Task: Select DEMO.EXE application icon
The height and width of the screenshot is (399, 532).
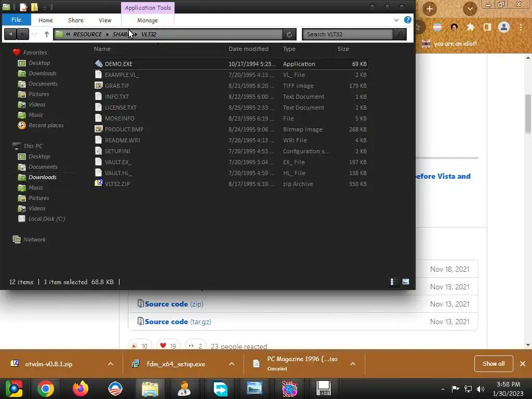Action: 98,63
